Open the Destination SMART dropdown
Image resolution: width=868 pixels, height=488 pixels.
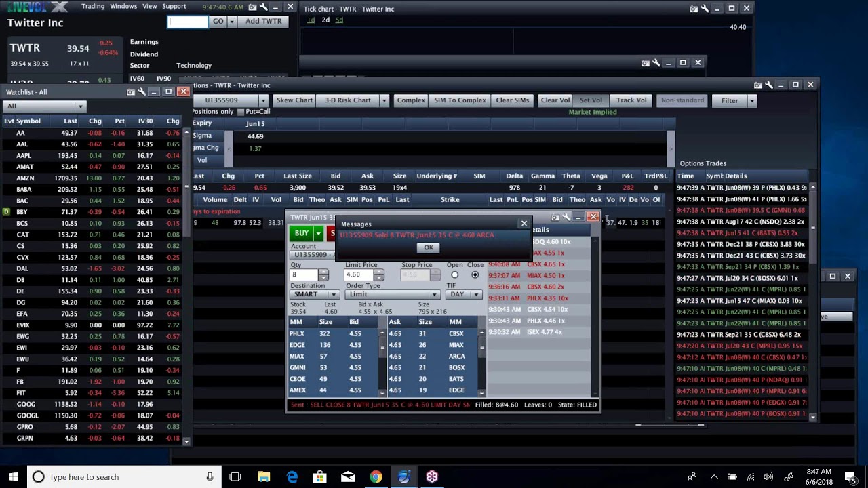[315, 294]
